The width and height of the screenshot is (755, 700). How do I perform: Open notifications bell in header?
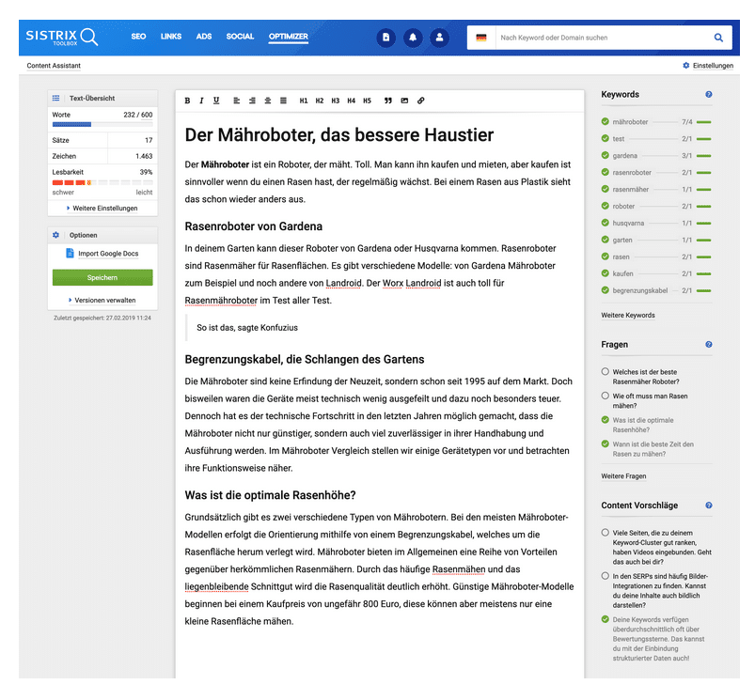(x=413, y=38)
